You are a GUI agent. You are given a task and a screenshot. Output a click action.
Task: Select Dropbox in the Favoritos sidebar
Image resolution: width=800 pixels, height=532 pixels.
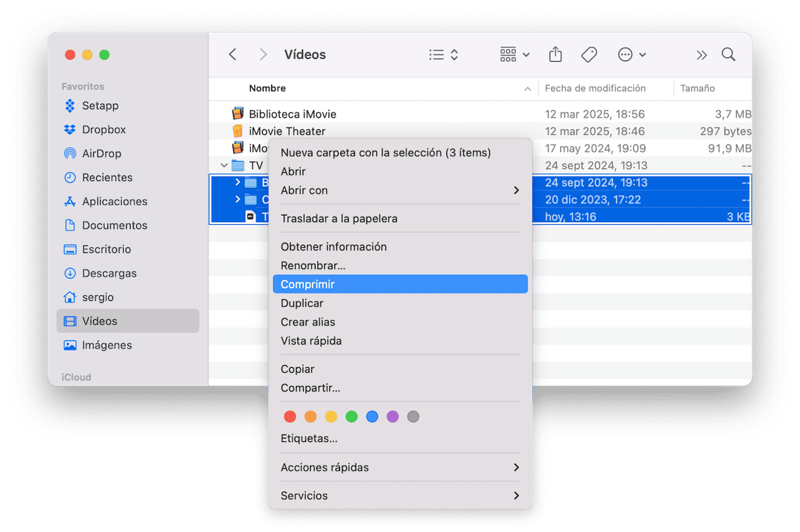(x=103, y=130)
